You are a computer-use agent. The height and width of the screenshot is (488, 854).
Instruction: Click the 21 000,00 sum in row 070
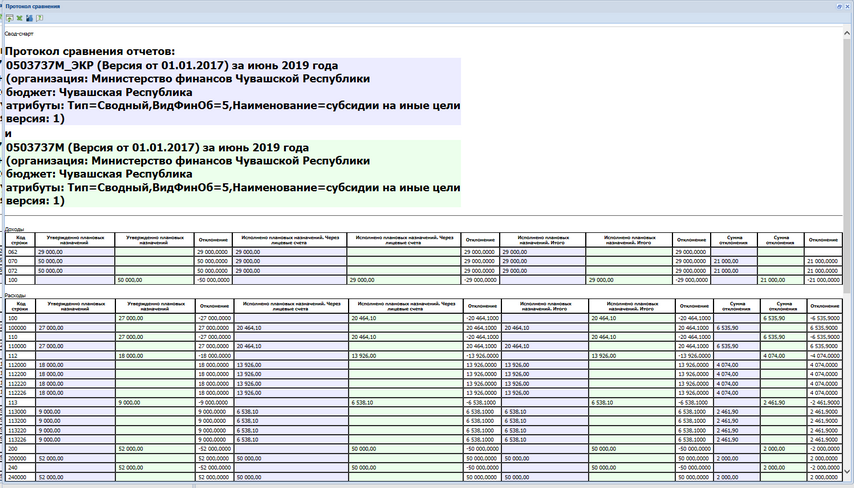click(734, 261)
